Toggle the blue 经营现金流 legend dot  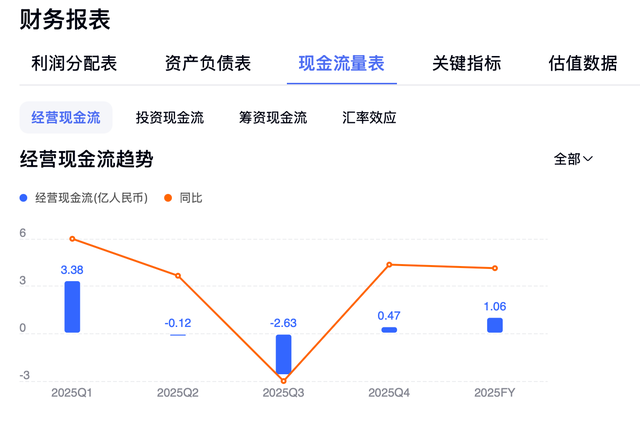(24, 198)
